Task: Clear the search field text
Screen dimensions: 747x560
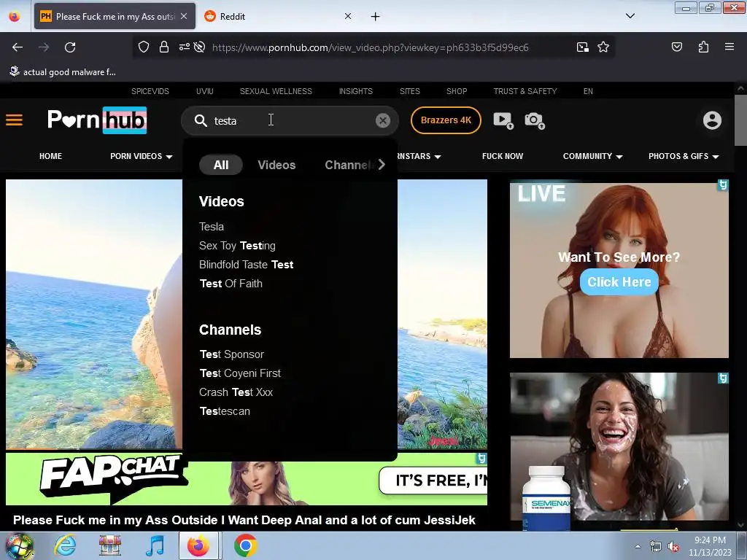Action: pos(382,120)
